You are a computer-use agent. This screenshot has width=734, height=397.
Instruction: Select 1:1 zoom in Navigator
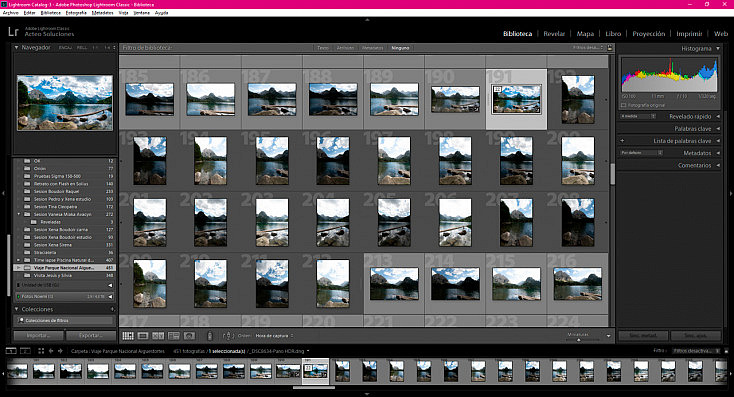(x=95, y=48)
